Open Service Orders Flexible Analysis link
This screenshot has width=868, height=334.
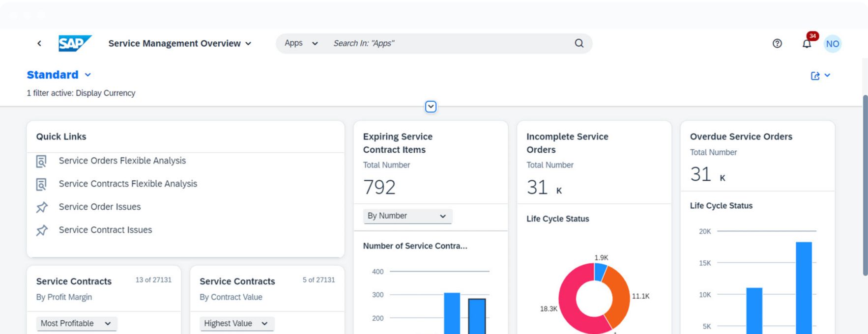(x=122, y=161)
